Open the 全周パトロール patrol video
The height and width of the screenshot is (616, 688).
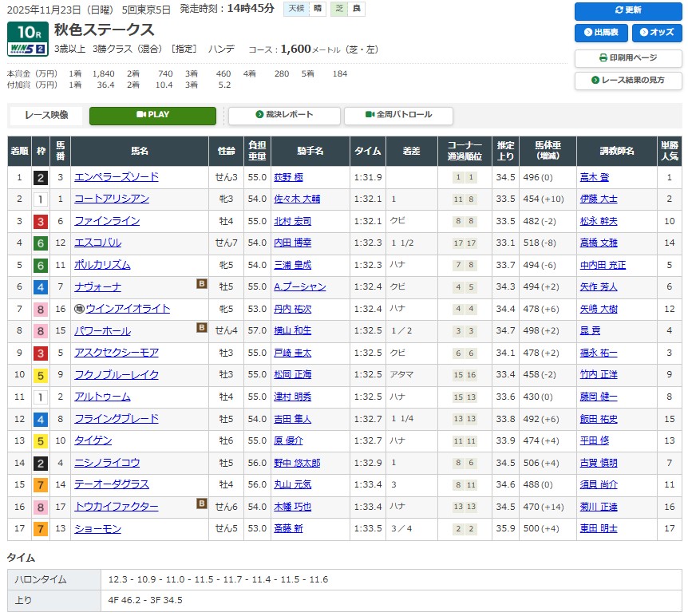click(398, 115)
